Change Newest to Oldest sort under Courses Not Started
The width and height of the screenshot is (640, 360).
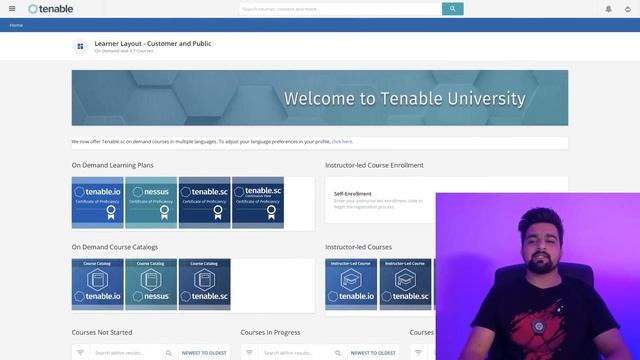[x=204, y=353]
